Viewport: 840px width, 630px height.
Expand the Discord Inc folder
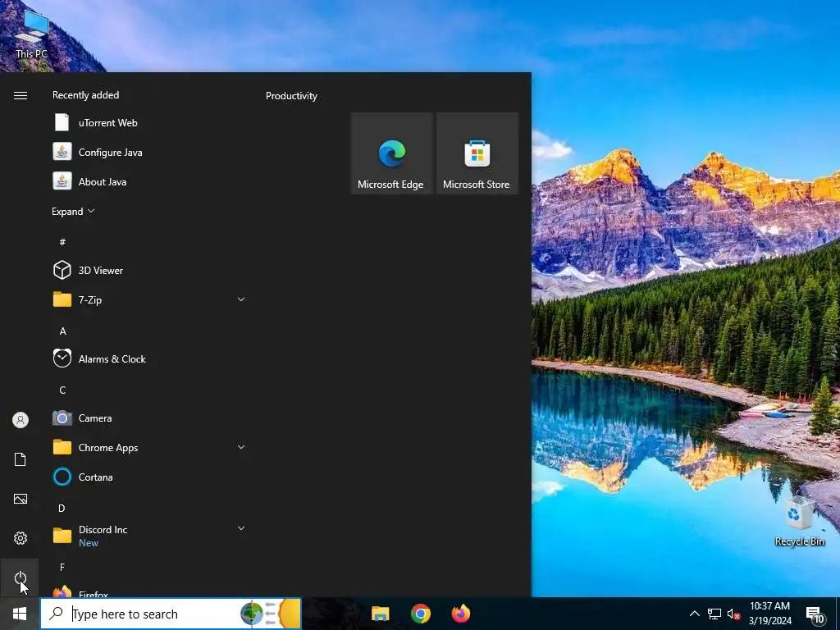pos(150,536)
